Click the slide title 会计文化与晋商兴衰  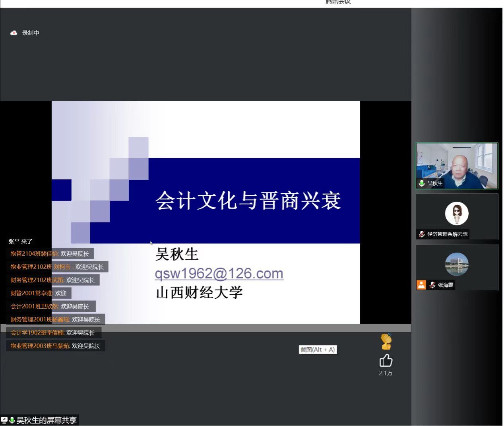tap(248, 200)
